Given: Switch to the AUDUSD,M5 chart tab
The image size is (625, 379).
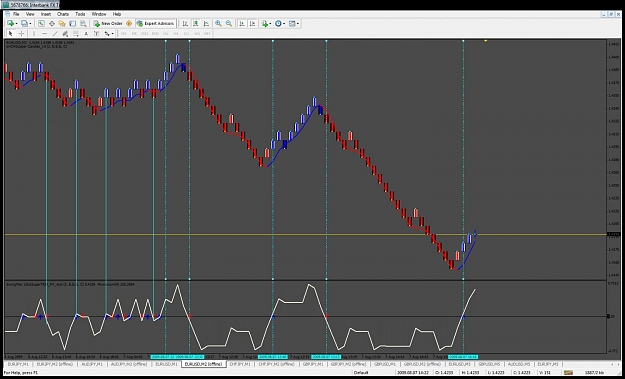Looking at the screenshot, I should [x=519, y=364].
